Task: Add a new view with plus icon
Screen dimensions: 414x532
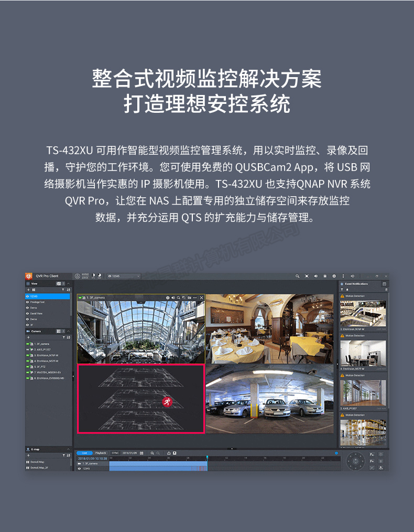Action: click(28, 290)
